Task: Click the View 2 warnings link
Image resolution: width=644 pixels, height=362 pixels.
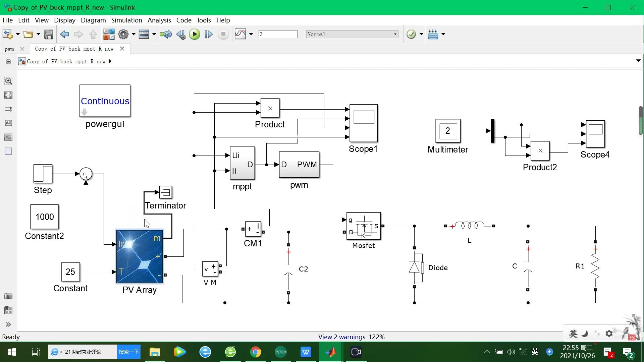Action: 341,337
